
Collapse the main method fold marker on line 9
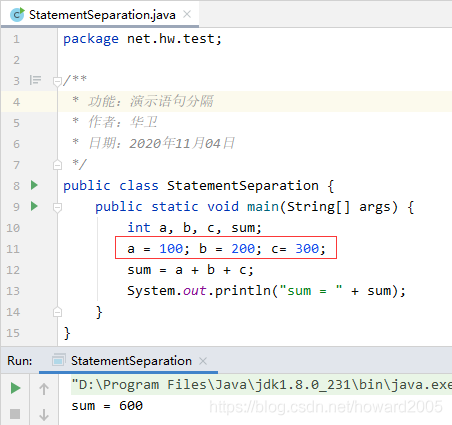point(57,207)
